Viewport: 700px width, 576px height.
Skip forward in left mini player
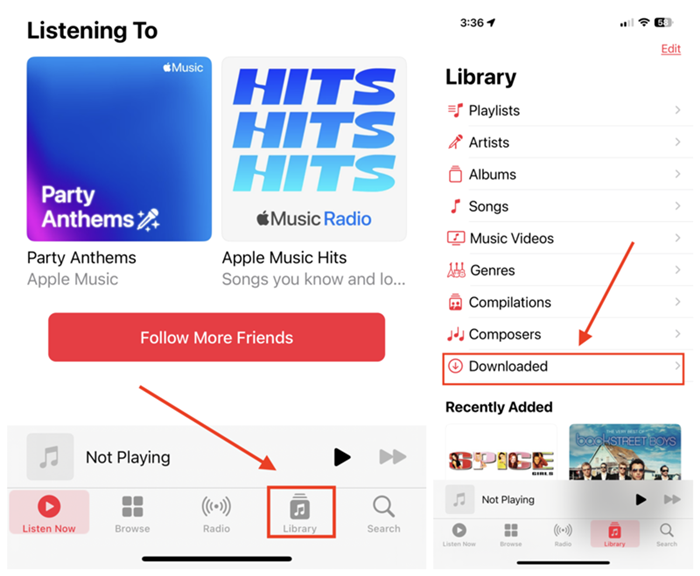pos(393,457)
